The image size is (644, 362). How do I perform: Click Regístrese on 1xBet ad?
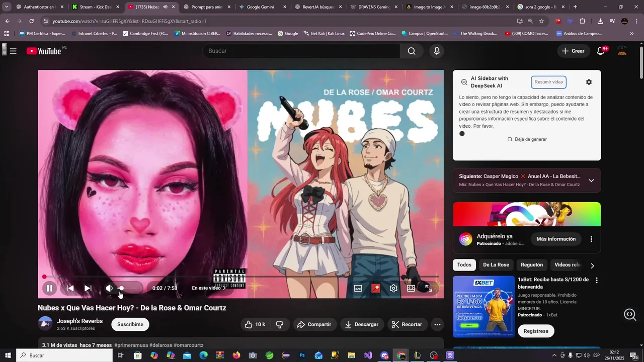pos(536,331)
